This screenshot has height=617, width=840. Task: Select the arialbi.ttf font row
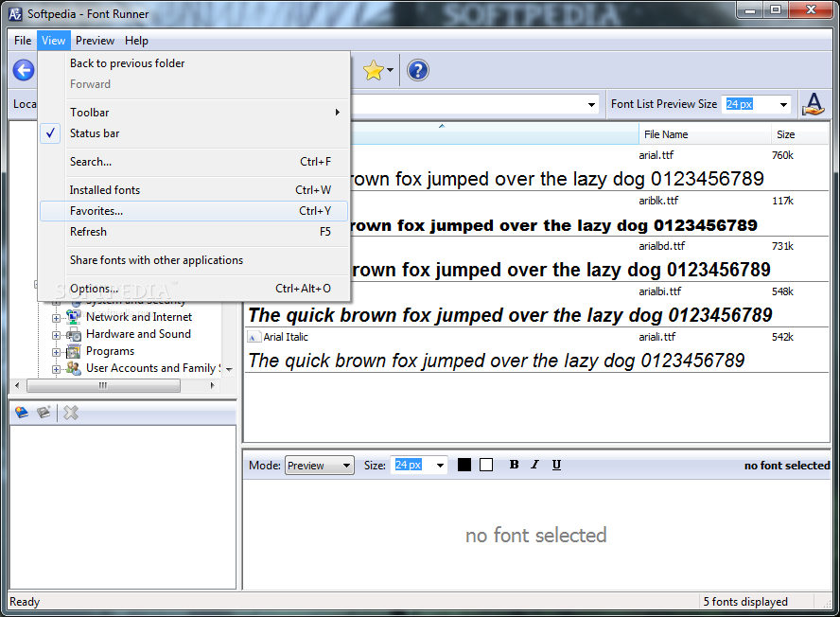pos(535,306)
